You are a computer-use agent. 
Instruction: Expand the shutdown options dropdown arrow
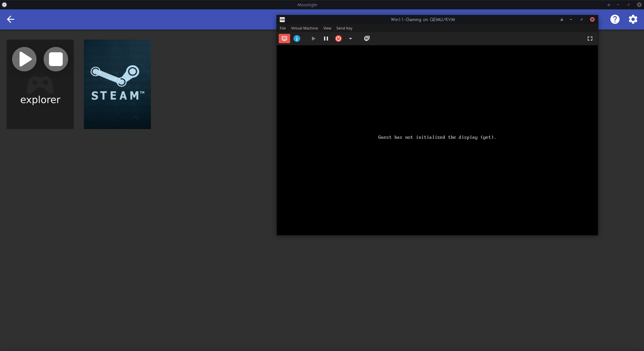[351, 39]
